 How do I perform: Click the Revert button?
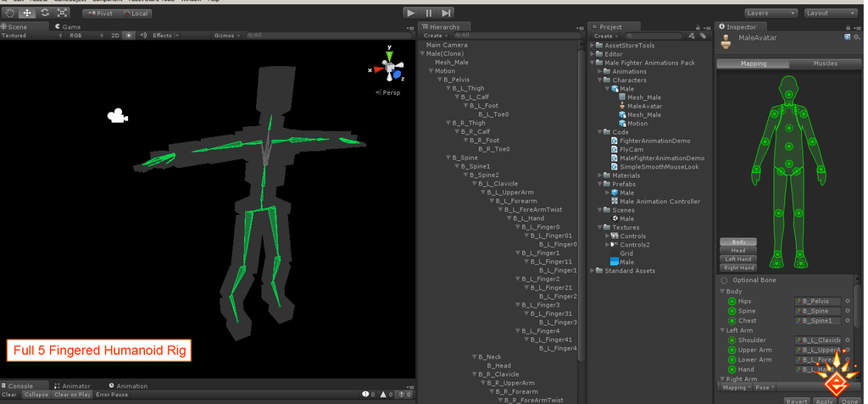point(797,401)
